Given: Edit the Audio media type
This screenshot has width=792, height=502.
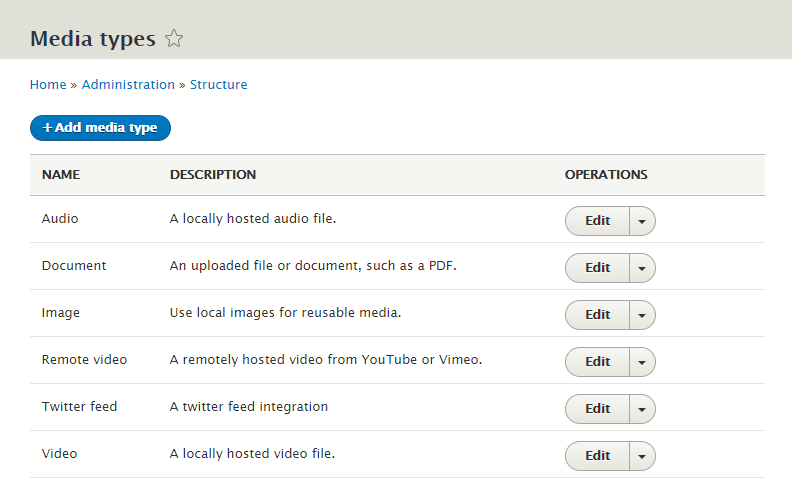Looking at the screenshot, I should point(598,221).
